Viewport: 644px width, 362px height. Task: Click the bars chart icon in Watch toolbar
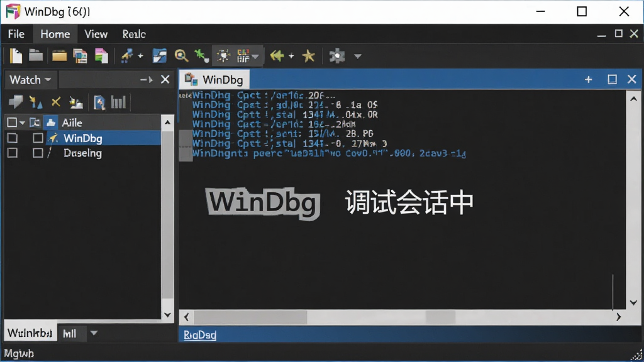coord(118,102)
